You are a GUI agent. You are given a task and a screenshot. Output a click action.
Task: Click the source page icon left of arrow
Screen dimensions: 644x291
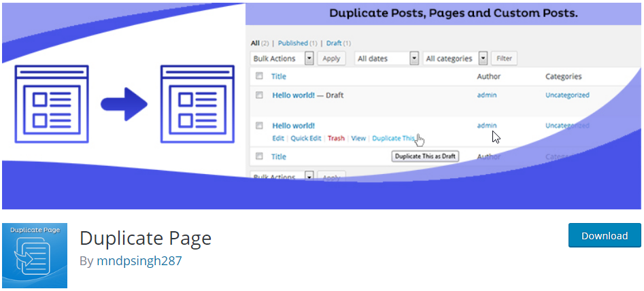coord(52,104)
